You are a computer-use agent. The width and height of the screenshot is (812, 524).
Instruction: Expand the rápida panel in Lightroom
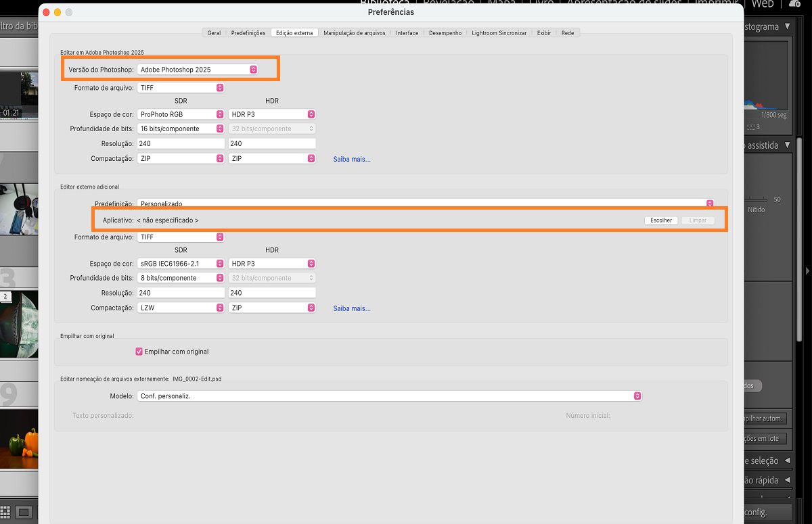(x=787, y=481)
